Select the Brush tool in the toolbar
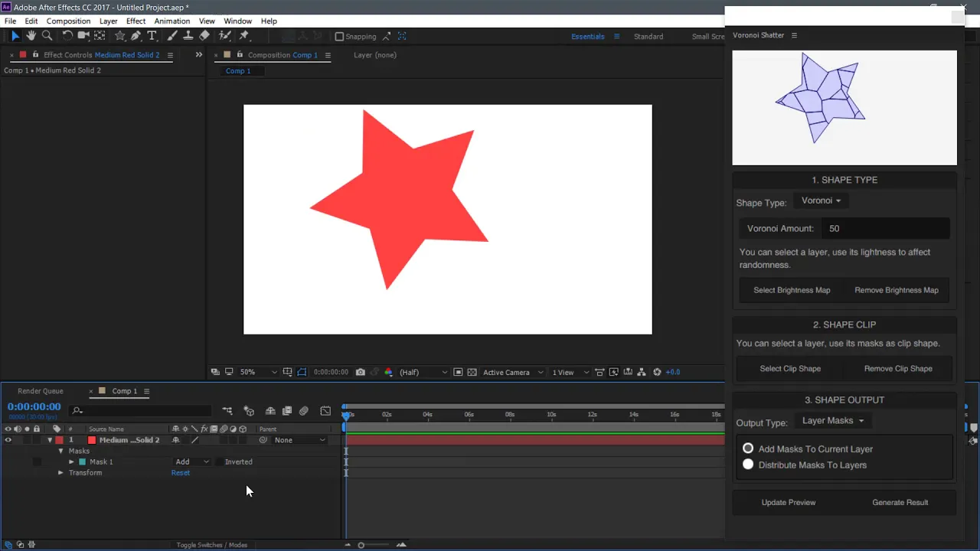The width and height of the screenshot is (980, 551). click(x=170, y=36)
